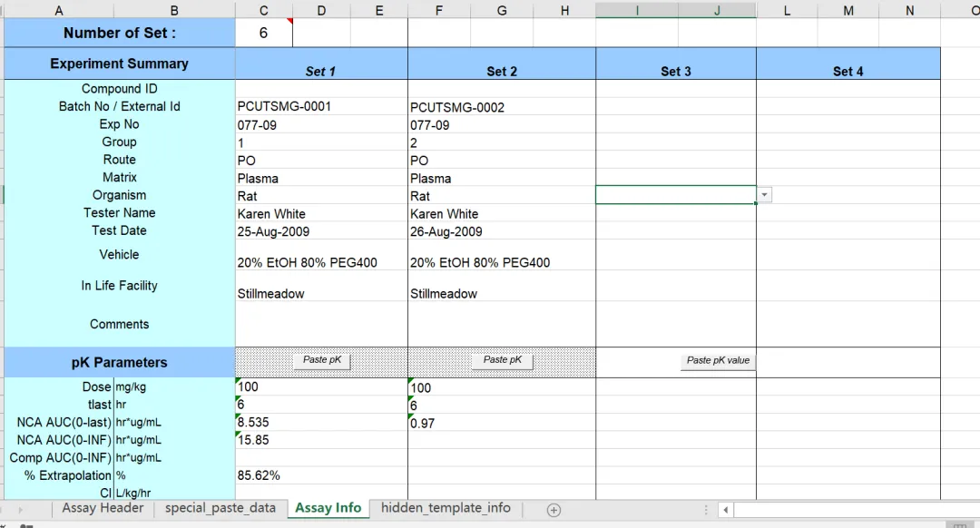Image resolution: width=980 pixels, height=528 pixels.
Task: Select column A header
Action: [59, 10]
